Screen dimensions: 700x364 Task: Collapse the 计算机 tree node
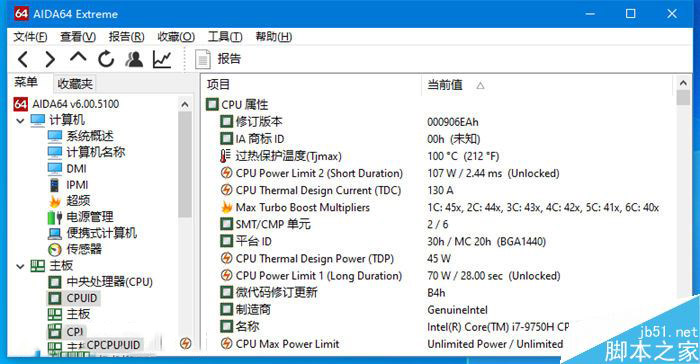[x=20, y=121]
